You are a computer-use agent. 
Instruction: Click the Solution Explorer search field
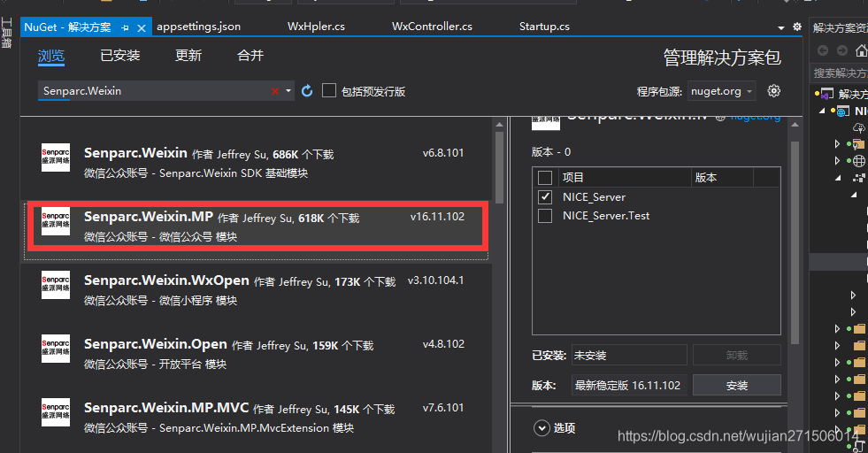pos(839,73)
